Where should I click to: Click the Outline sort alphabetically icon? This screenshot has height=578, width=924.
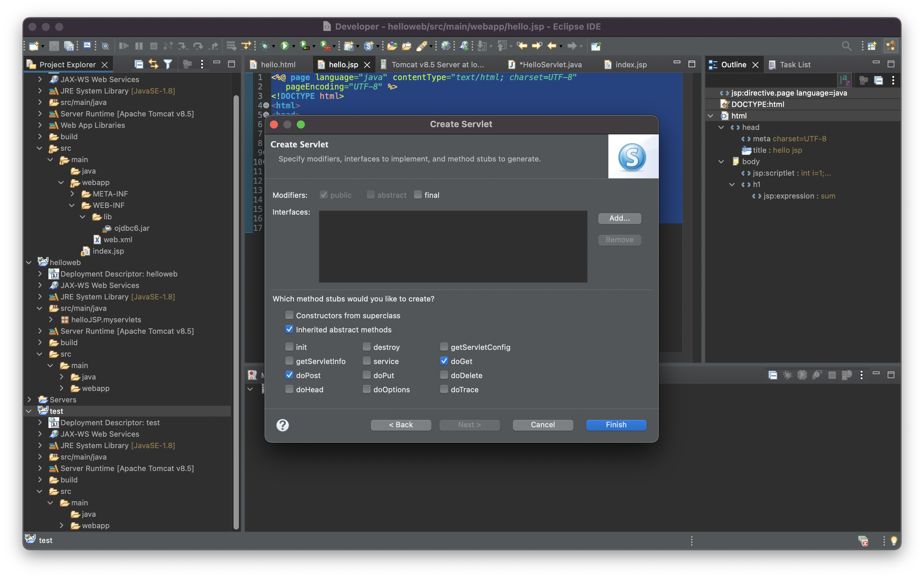pyautogui.click(x=844, y=80)
